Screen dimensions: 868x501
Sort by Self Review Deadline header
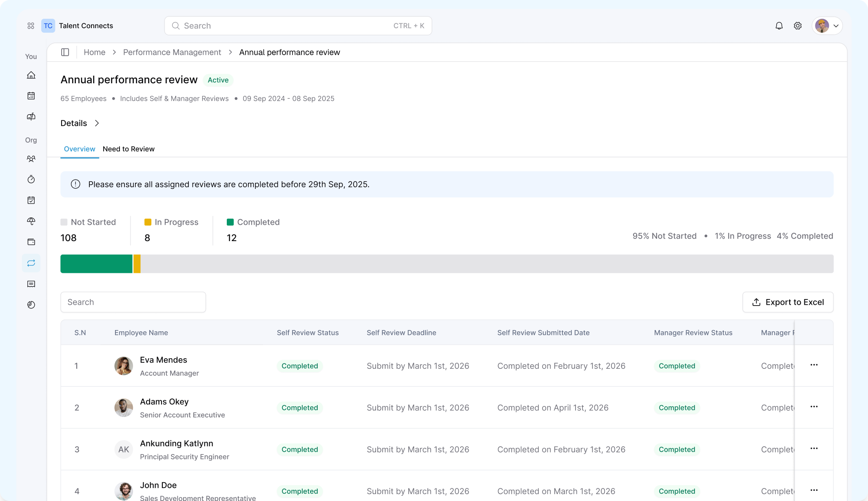coord(401,333)
